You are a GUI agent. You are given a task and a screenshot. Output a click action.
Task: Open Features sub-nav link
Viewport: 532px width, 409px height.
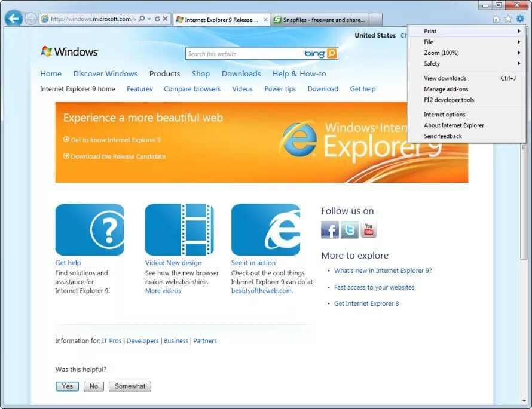pyautogui.click(x=139, y=89)
